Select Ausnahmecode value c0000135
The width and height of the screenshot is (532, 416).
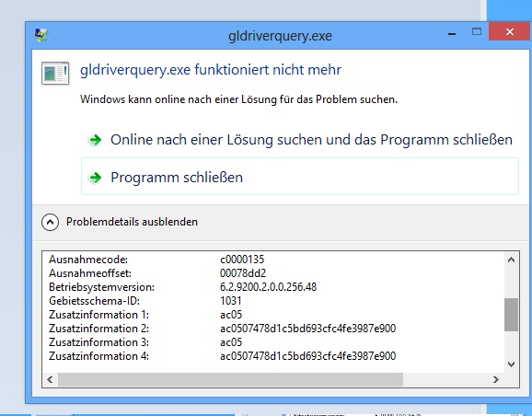click(x=242, y=260)
